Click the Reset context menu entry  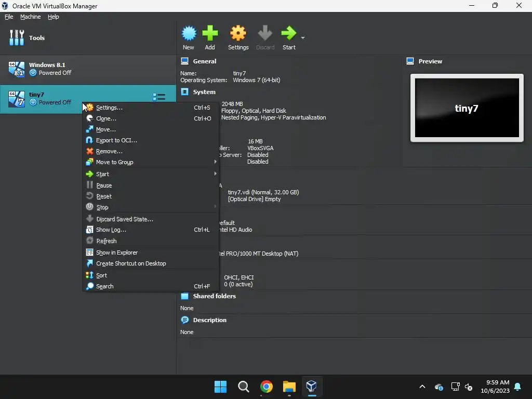click(150, 196)
